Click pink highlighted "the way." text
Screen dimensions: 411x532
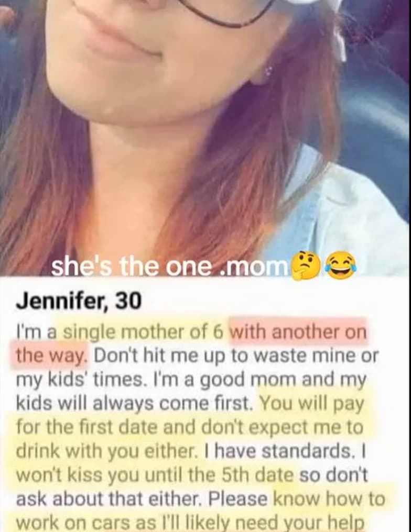coord(50,356)
